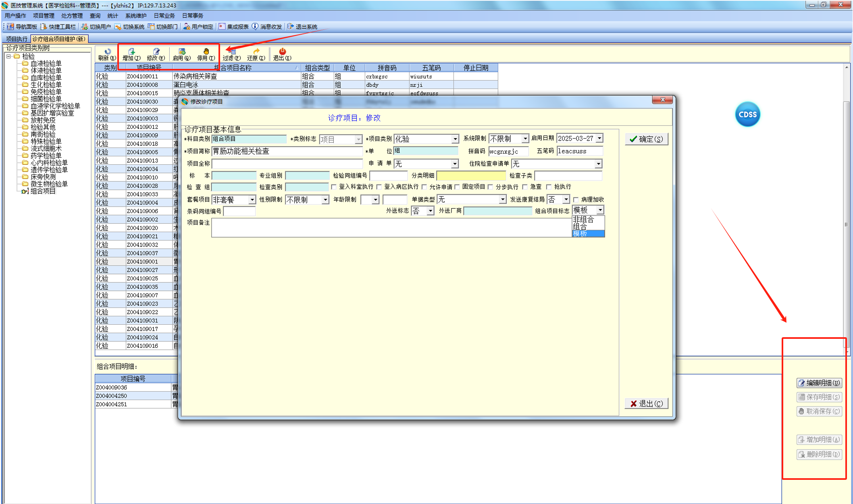The width and height of the screenshot is (853, 504).
Task: Click the 确定(S) confirm button
Action: (x=646, y=139)
